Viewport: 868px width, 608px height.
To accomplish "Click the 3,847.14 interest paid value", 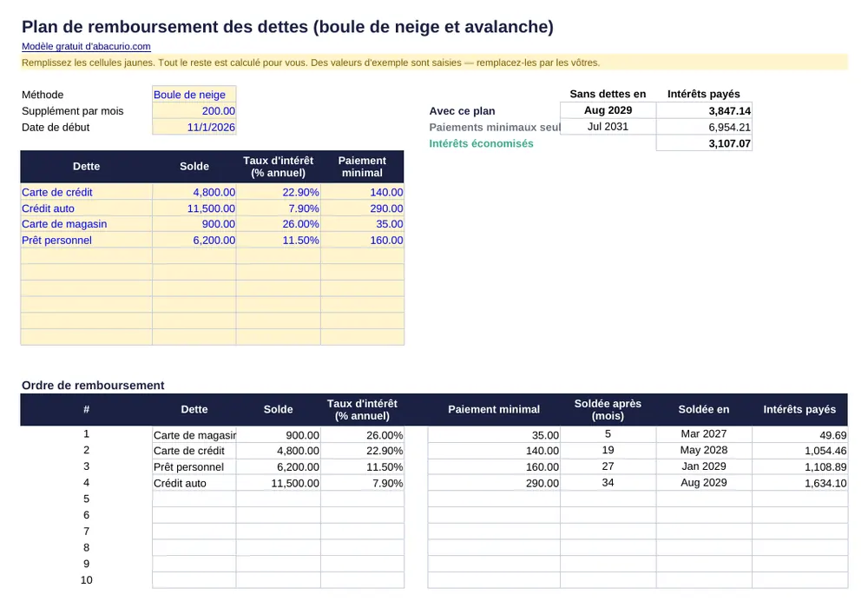I will click(x=704, y=111).
